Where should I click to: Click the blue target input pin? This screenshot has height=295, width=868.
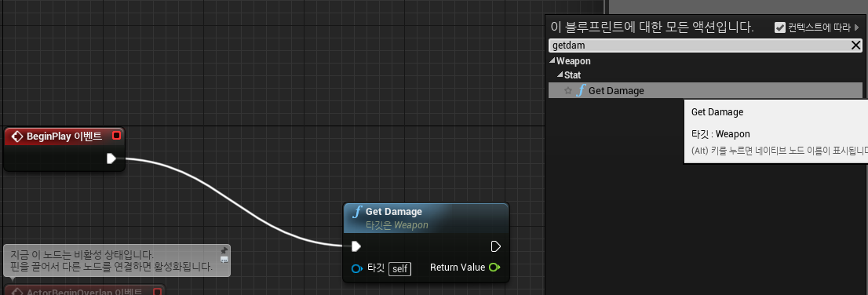tap(357, 268)
